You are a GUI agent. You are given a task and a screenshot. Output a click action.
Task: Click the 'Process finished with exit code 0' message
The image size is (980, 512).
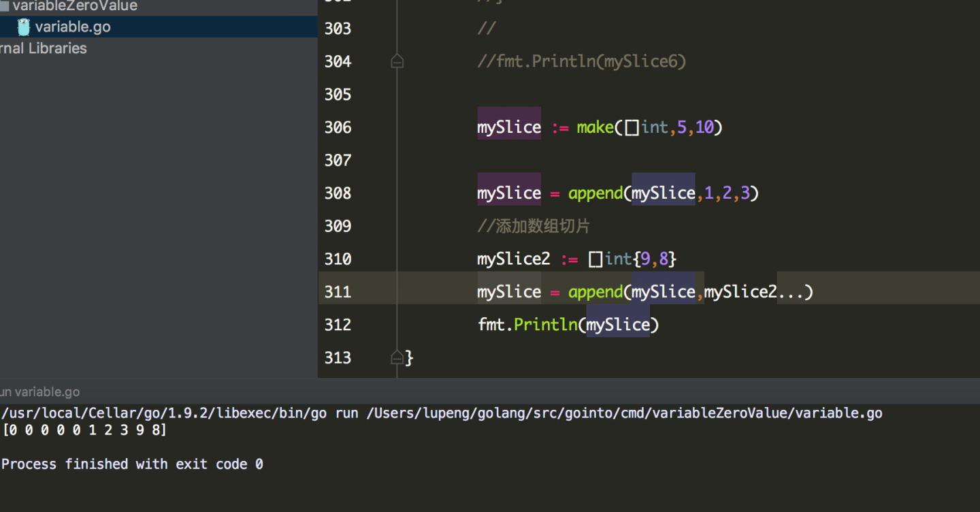[x=132, y=464]
